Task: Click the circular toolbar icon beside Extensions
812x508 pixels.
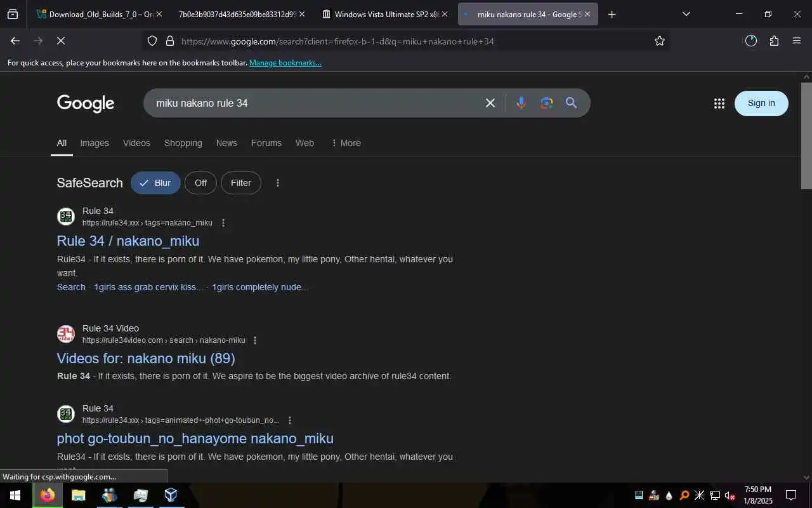Action: [751, 41]
